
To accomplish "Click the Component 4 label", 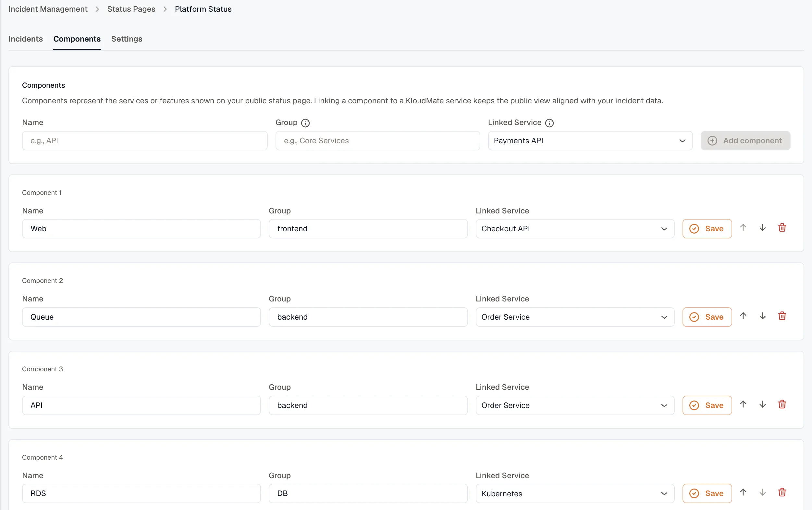I will (x=43, y=457).
